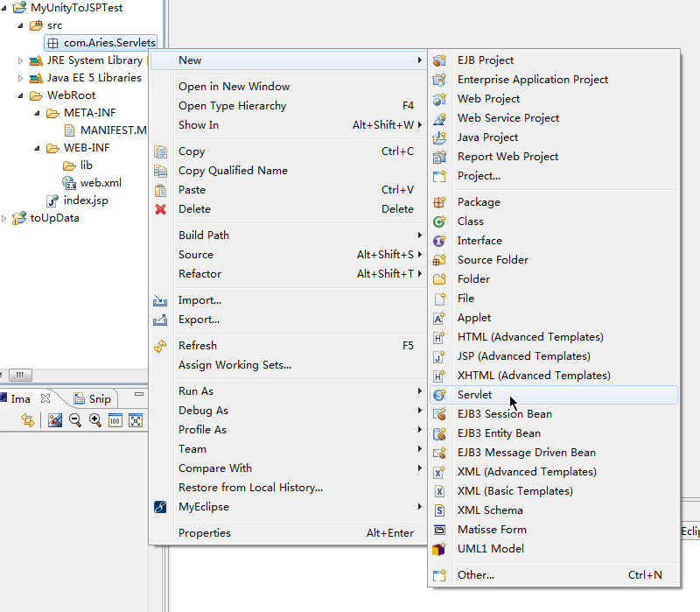Click the red Delete X icon
This screenshot has width=700, height=612.
[x=161, y=209]
